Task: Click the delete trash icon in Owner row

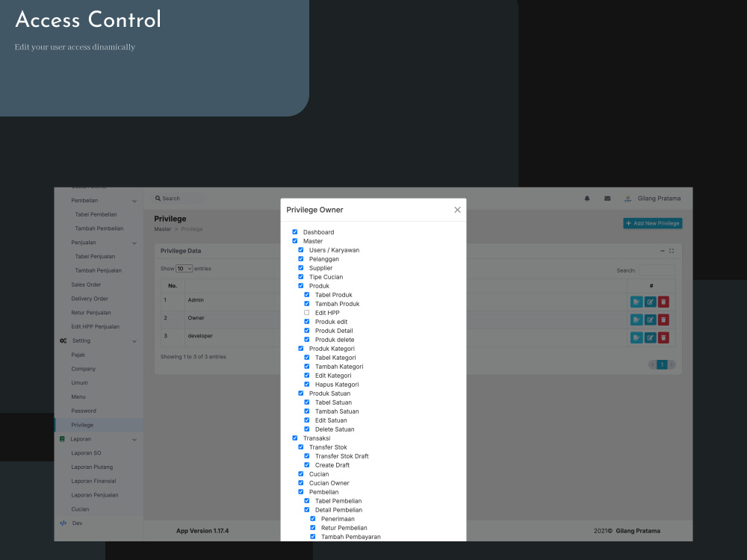Action: pos(663,320)
